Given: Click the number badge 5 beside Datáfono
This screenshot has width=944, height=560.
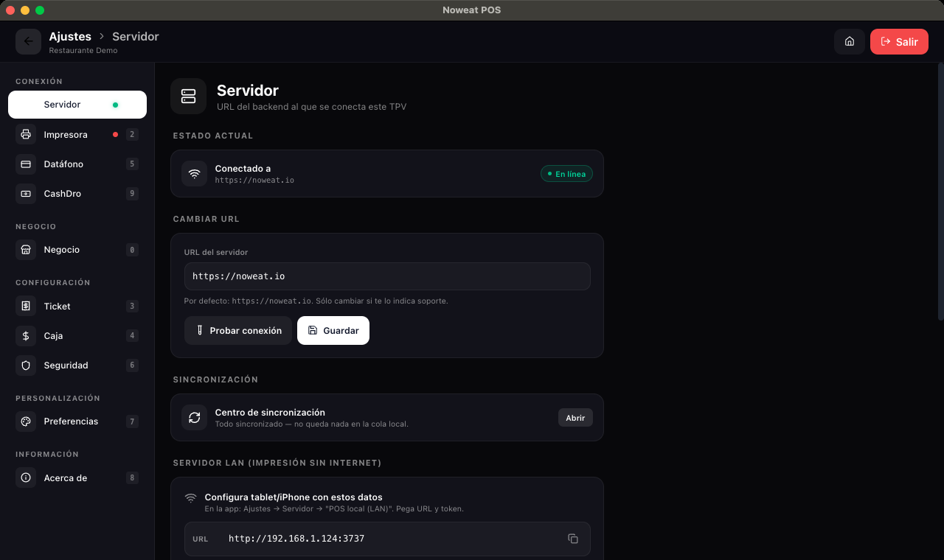Looking at the screenshot, I should 132,164.
